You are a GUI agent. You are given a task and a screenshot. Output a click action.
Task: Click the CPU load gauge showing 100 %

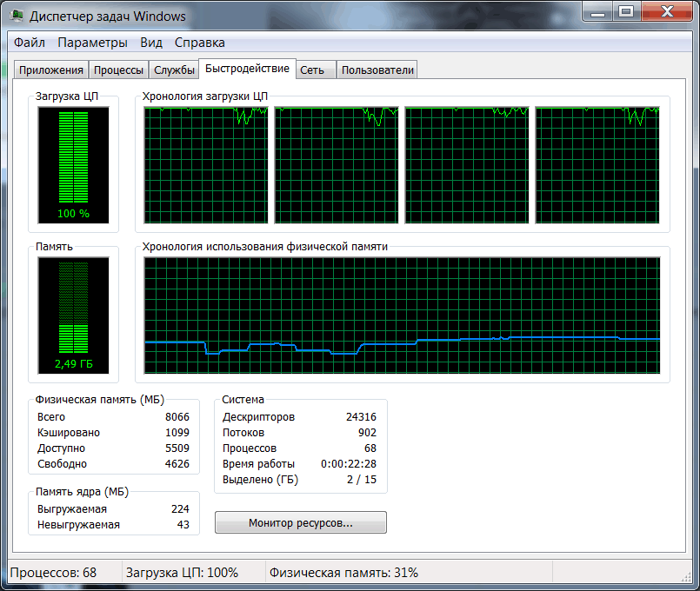(74, 165)
